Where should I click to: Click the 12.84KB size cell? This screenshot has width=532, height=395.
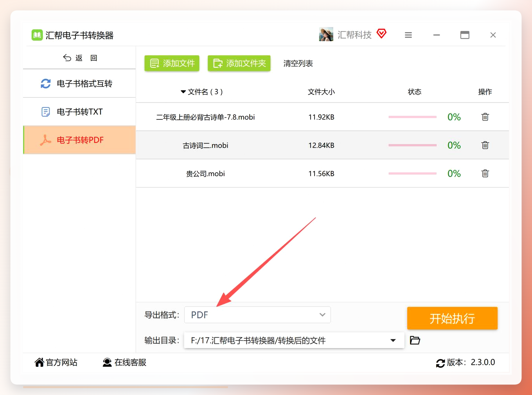click(x=321, y=145)
